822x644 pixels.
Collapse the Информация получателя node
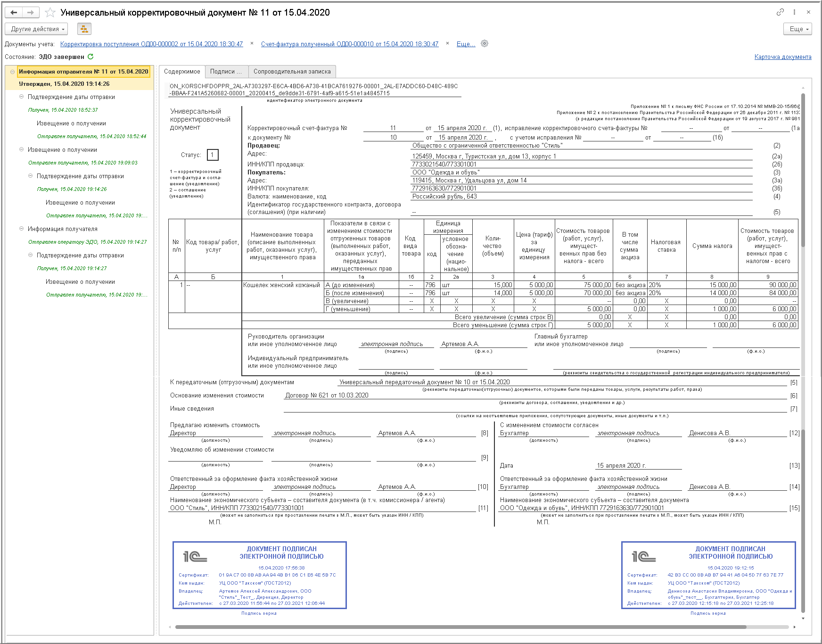coord(21,229)
